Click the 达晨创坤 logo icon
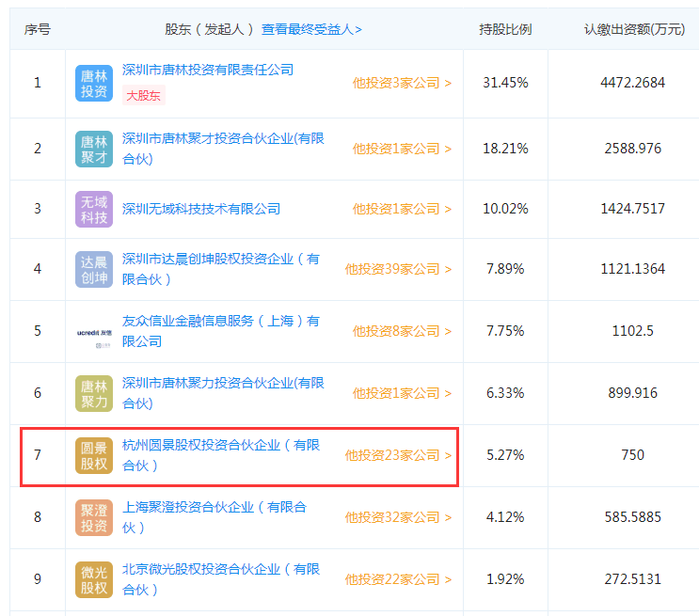 pos(93,269)
